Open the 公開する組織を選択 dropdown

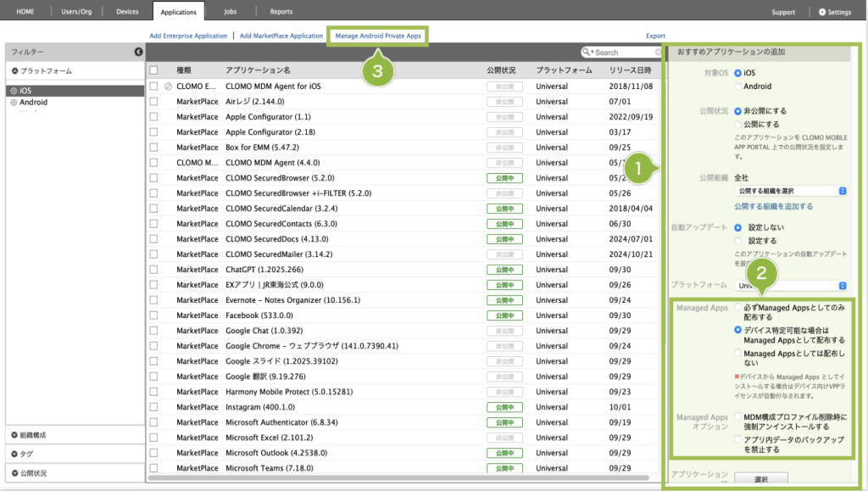point(791,192)
